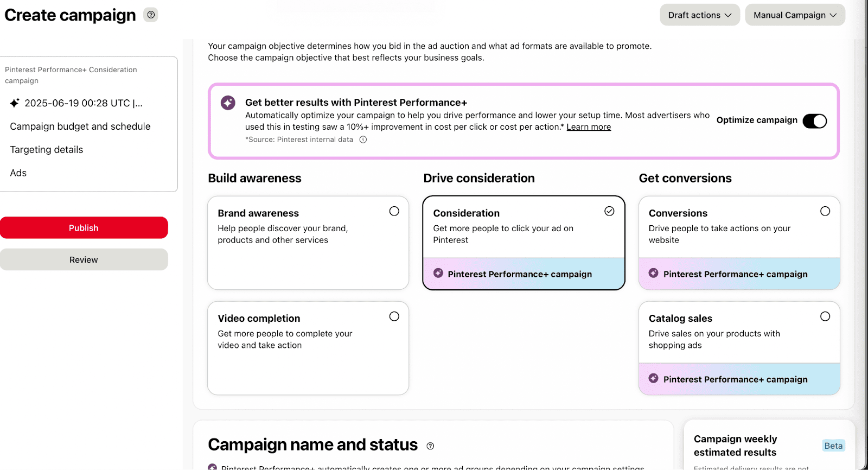This screenshot has height=470, width=868.
Task: Choose the Conversions objective radio button
Action: pos(825,211)
